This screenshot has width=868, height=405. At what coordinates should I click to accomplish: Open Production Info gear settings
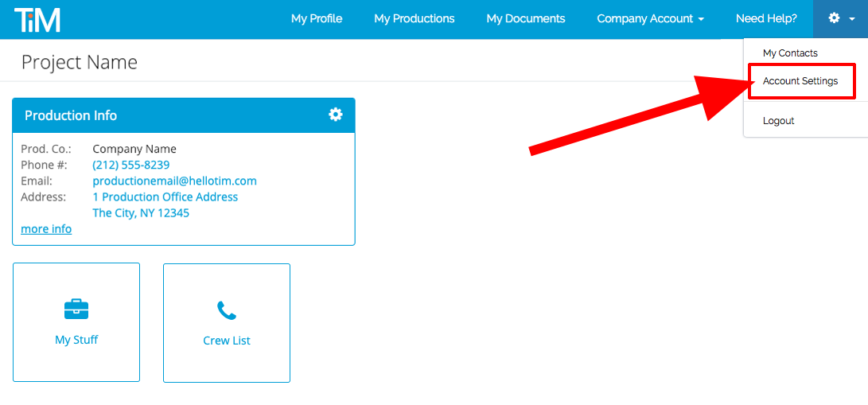click(336, 115)
